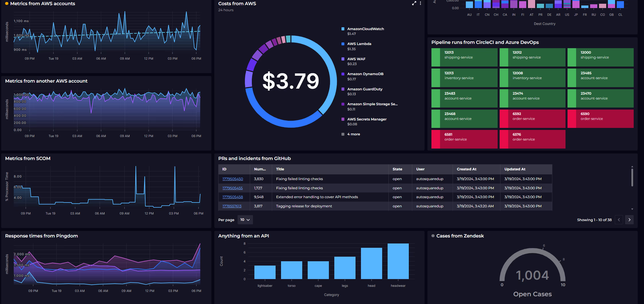644x304 pixels.
Task: Sort table by State column header
Action: pos(397,169)
